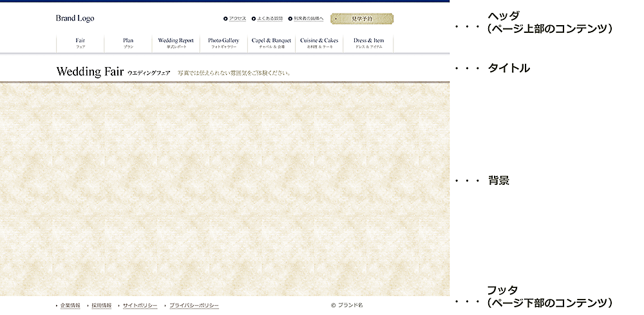This screenshot has width=644, height=315.
Task: Go to the Wedding Report tab
Action: [176, 43]
